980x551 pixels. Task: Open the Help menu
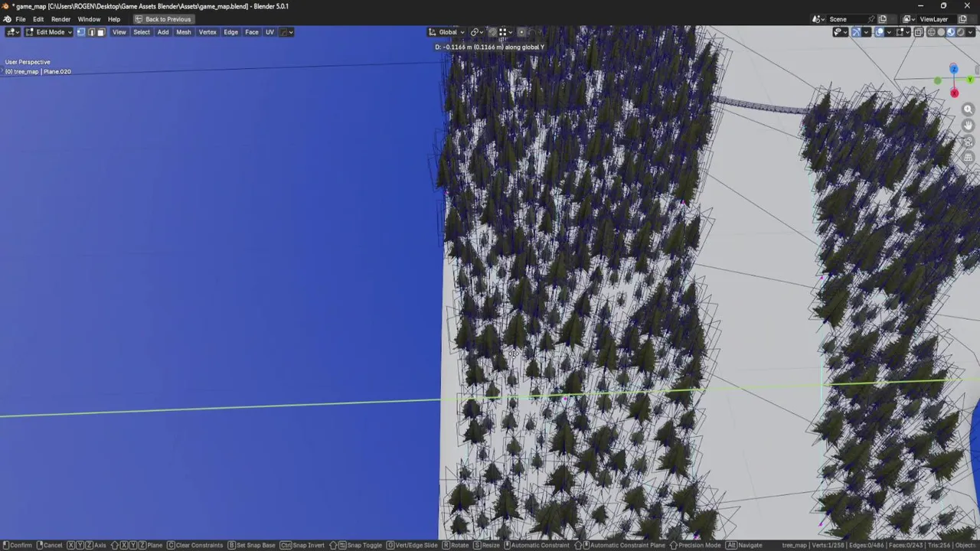pos(114,19)
